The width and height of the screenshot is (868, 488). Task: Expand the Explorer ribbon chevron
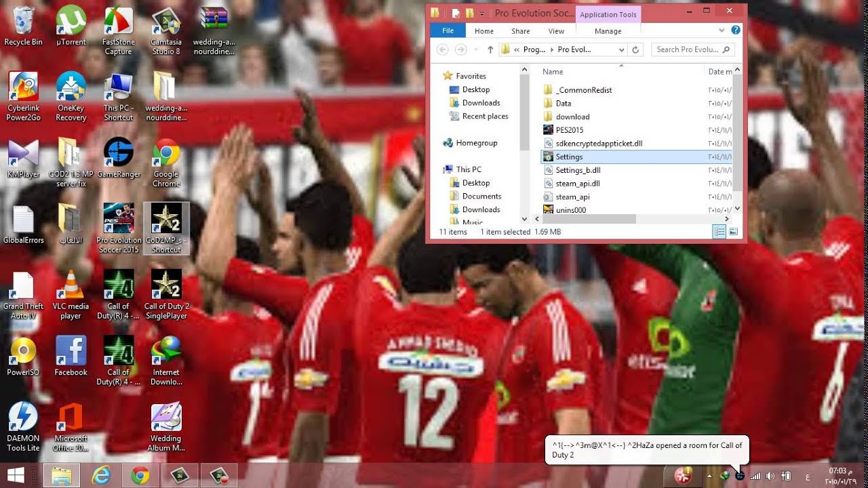pos(722,30)
